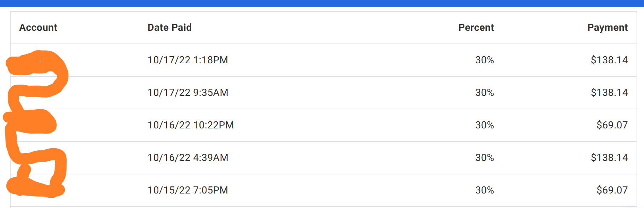Click the $69.07 payment for 10:22PM row
This screenshot has width=644, height=208.
click(612, 125)
